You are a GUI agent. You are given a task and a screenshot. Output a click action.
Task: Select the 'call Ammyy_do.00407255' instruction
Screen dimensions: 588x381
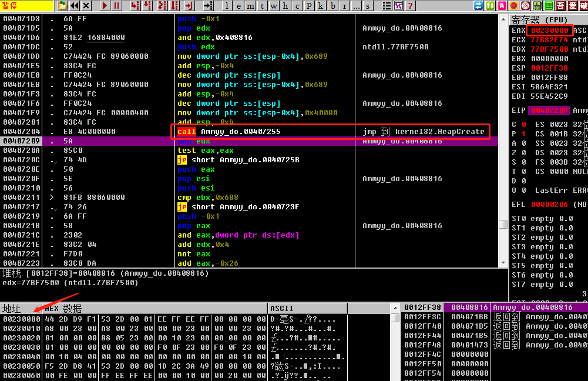229,132
